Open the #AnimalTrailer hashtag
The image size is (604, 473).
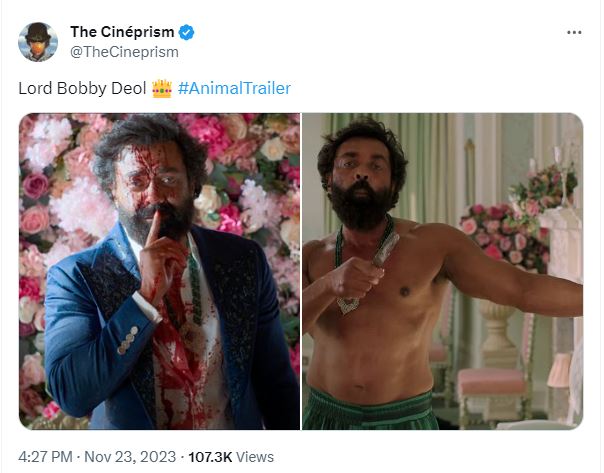click(x=234, y=89)
